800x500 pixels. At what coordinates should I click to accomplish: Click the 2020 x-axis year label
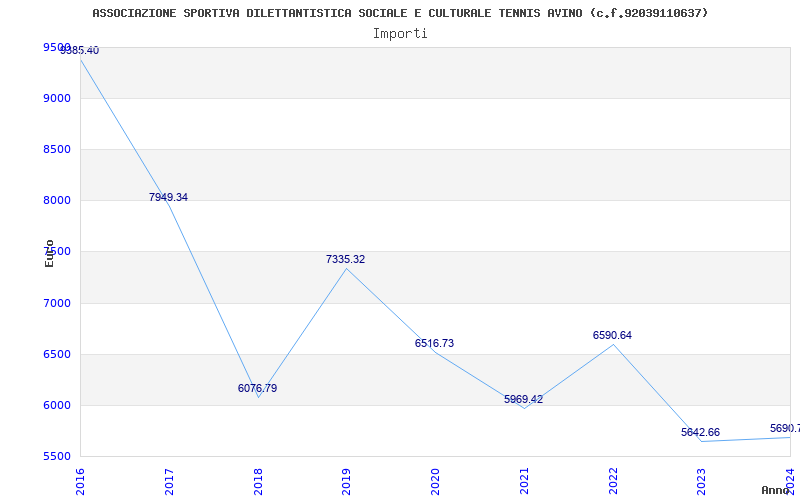(435, 479)
